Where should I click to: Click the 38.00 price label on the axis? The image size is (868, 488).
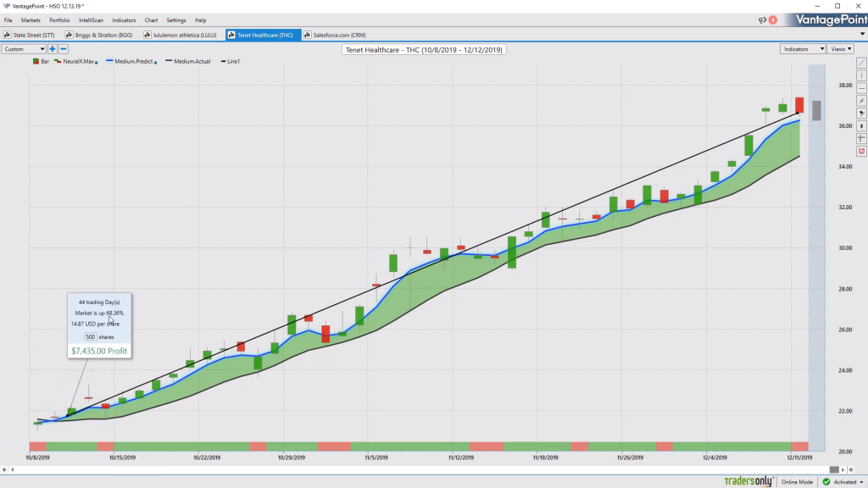(845, 86)
